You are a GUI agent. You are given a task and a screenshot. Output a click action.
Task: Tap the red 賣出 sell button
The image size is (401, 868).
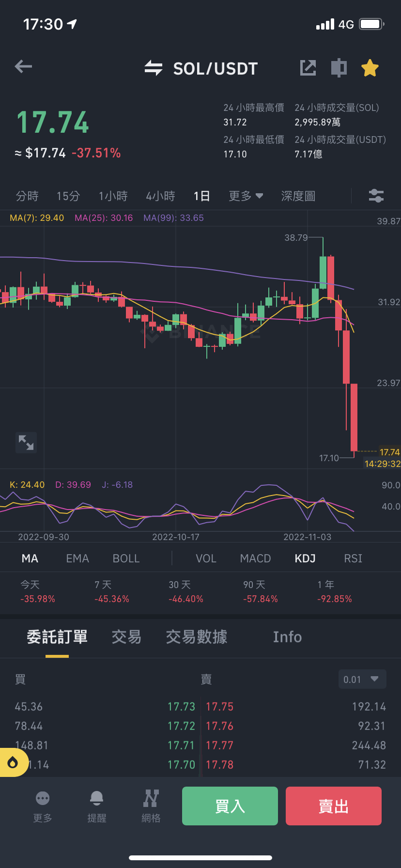[334, 806]
